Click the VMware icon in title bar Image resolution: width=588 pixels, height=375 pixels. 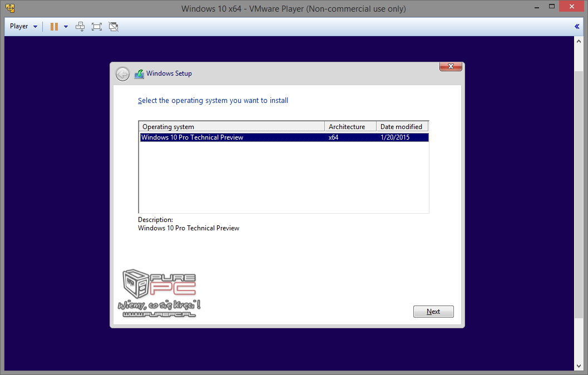click(9, 8)
